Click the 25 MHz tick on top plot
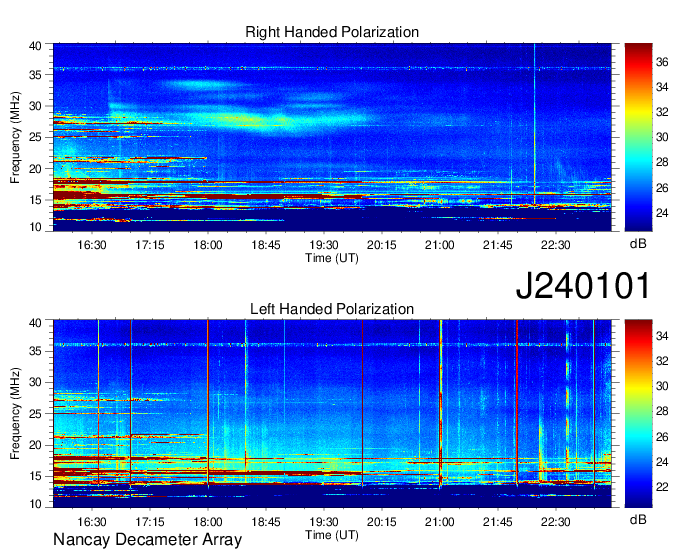 pos(36,137)
